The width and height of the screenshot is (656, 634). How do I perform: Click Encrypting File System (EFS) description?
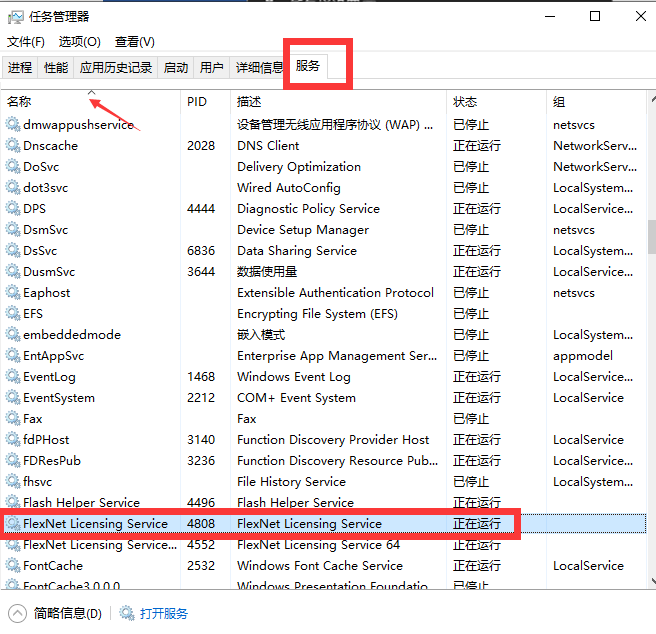[x=317, y=313]
